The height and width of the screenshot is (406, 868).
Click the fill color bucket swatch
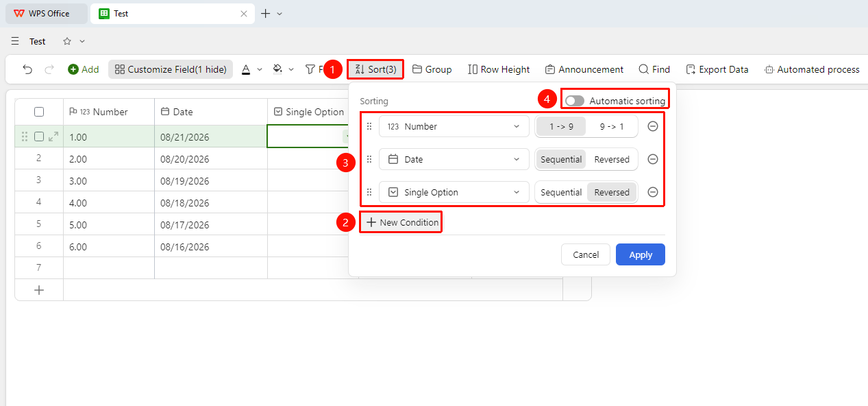click(x=277, y=69)
